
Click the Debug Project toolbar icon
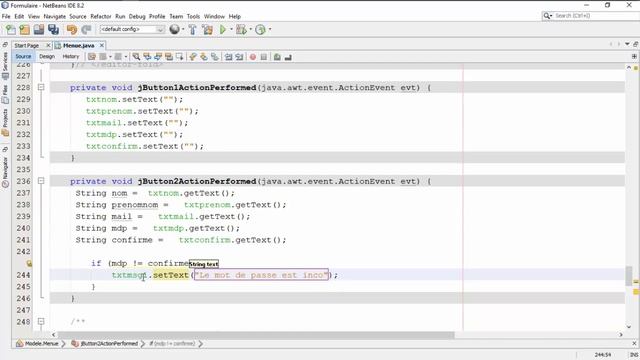[x=241, y=29]
